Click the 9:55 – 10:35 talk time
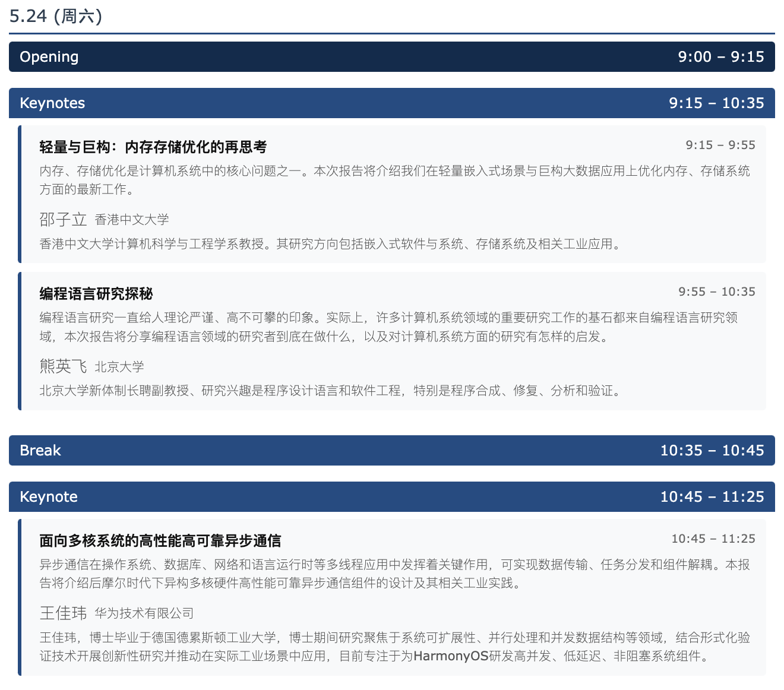This screenshot has height=690, width=784. pyautogui.click(x=716, y=292)
